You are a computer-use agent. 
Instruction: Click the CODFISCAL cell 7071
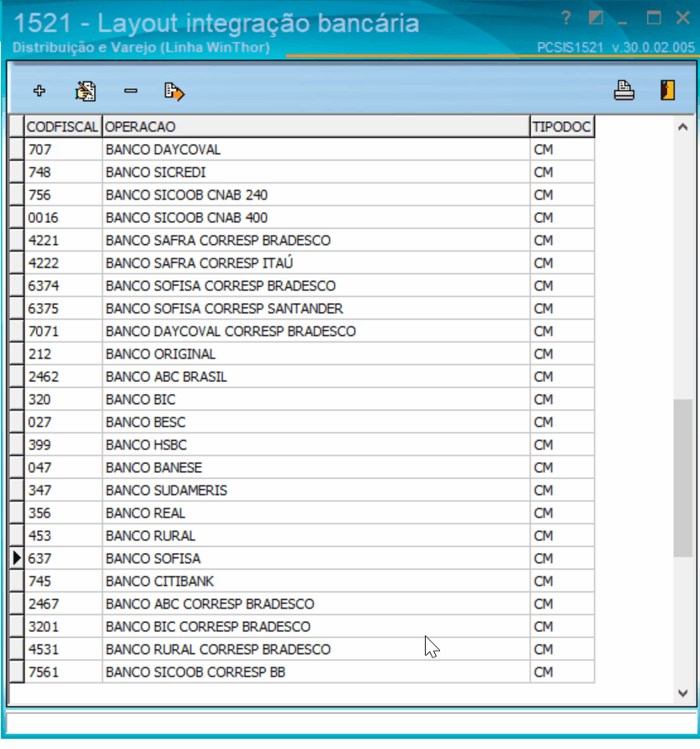(63, 331)
